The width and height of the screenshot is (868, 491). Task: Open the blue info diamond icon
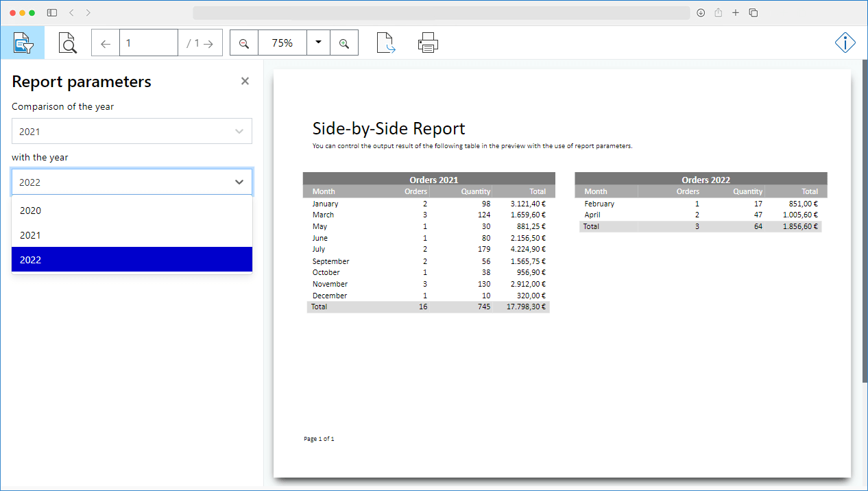[845, 43]
